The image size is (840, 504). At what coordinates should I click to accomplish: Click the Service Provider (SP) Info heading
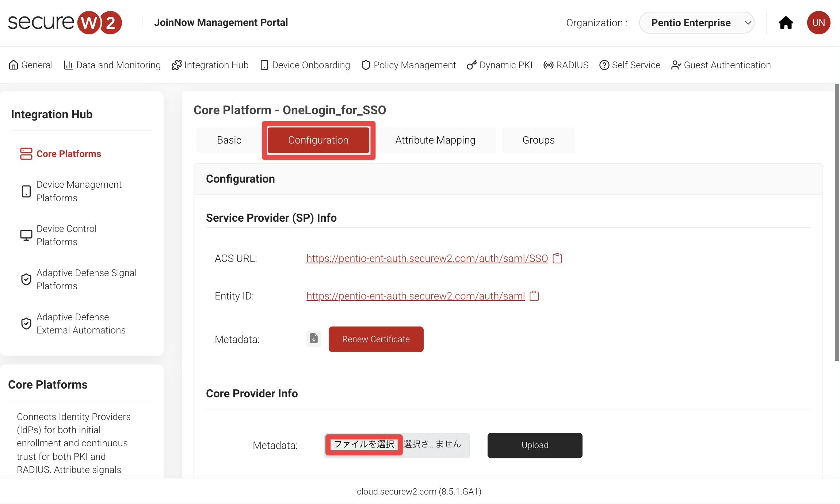click(x=271, y=218)
